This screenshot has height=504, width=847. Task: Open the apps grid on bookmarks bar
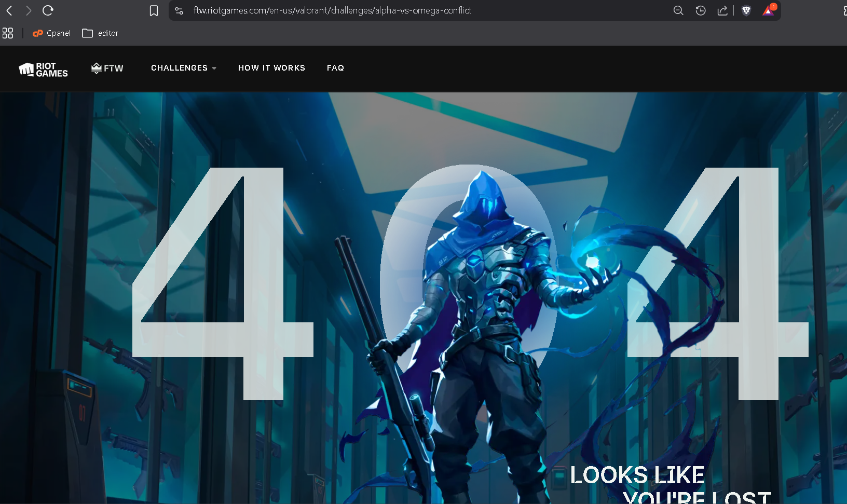tap(8, 33)
